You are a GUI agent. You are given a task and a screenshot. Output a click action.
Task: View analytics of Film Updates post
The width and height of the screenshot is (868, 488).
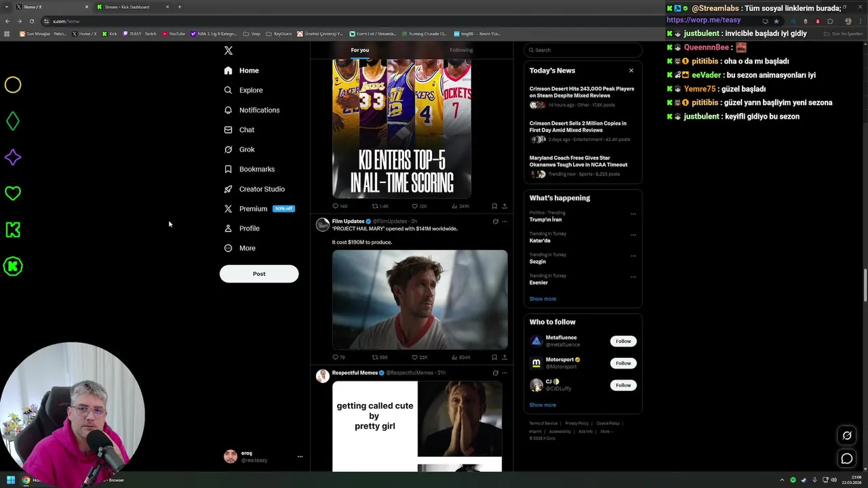461,357
